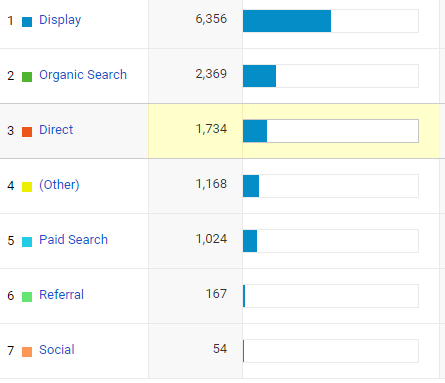Open the (Other) channel link

coord(59,185)
